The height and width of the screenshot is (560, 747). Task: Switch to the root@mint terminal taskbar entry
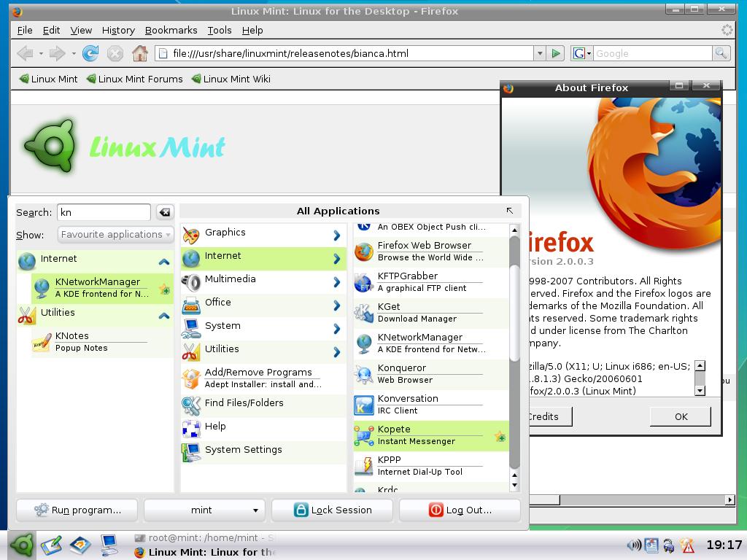[205, 538]
